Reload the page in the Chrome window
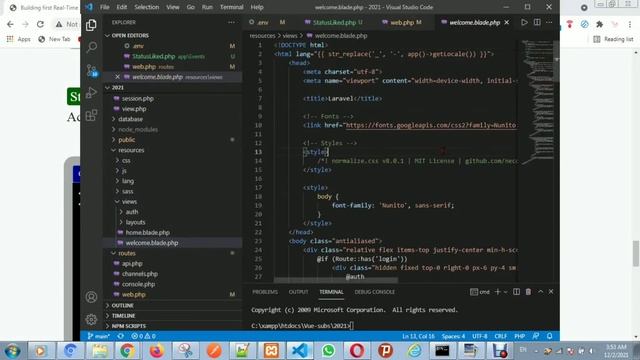 coord(40,24)
